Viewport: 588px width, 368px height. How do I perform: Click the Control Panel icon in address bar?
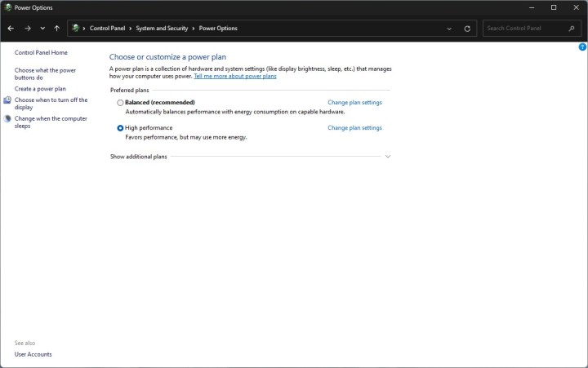(76, 28)
